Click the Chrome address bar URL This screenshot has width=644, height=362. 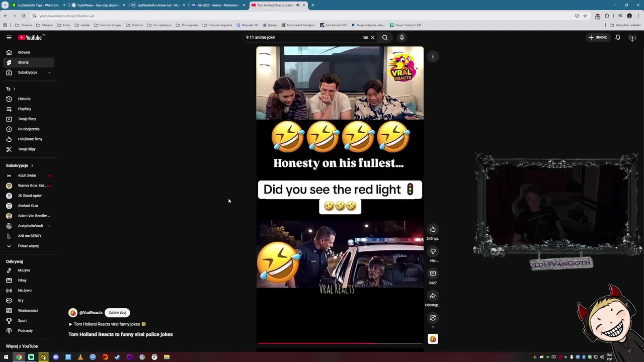point(67,16)
